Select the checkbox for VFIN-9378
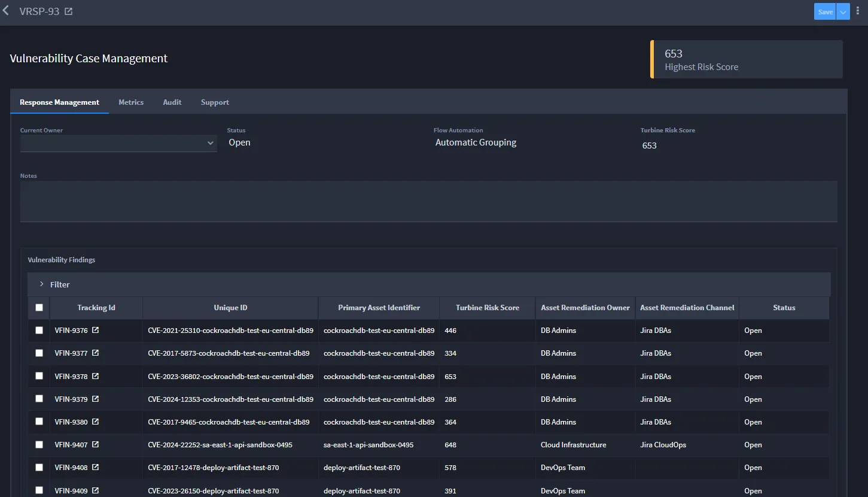This screenshot has width=868, height=497. click(x=39, y=376)
